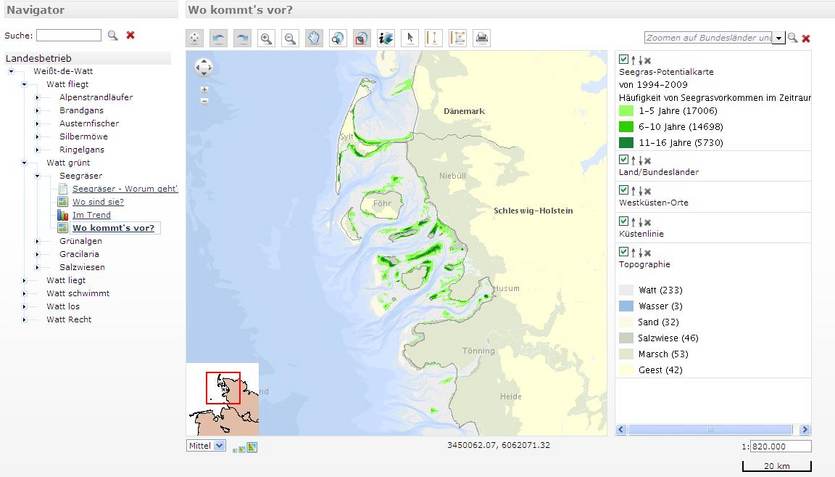This screenshot has height=477, width=835.
Task: Remove the Westküsten-Orte layer
Action: tap(648, 191)
